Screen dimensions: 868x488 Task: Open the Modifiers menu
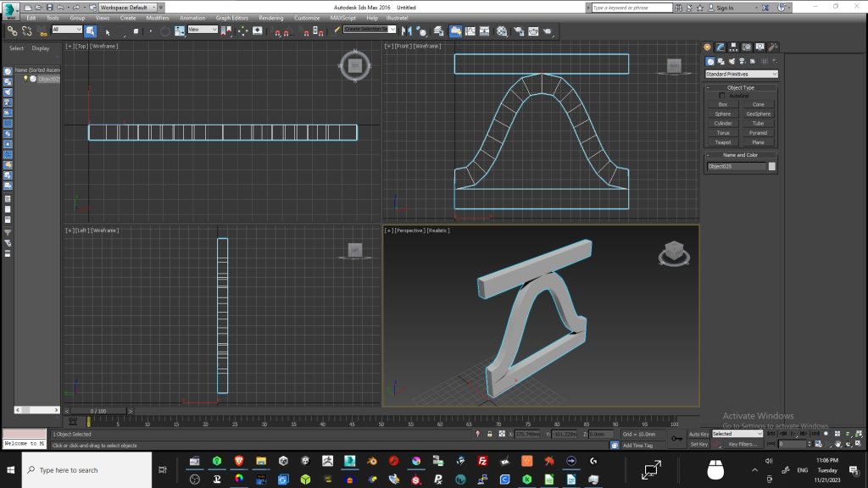(x=157, y=19)
